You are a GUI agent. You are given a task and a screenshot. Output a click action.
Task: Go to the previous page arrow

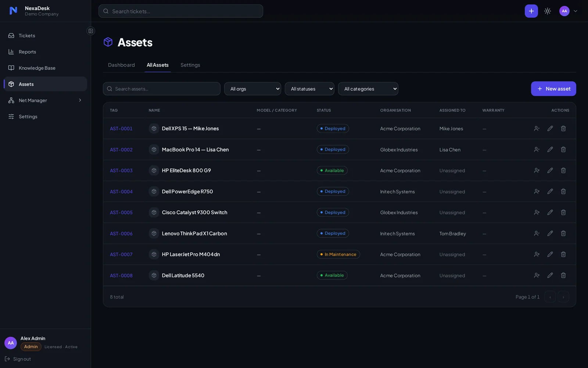click(550, 297)
